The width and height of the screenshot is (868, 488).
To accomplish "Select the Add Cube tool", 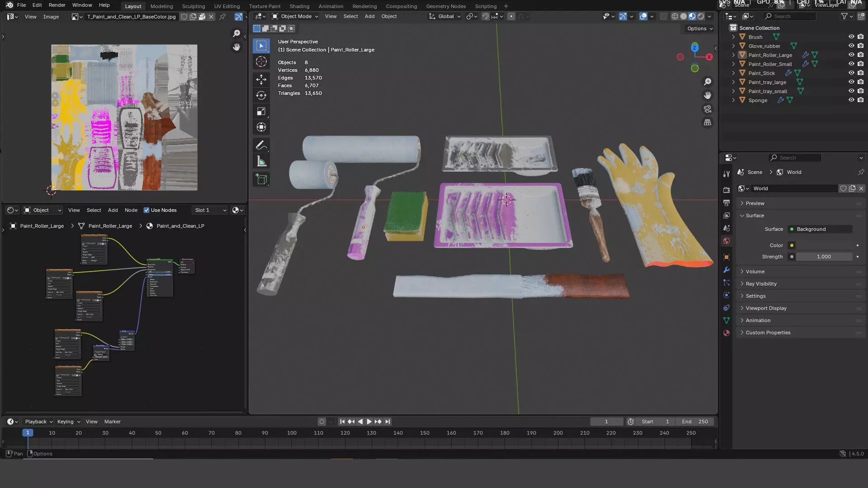I will [261, 179].
